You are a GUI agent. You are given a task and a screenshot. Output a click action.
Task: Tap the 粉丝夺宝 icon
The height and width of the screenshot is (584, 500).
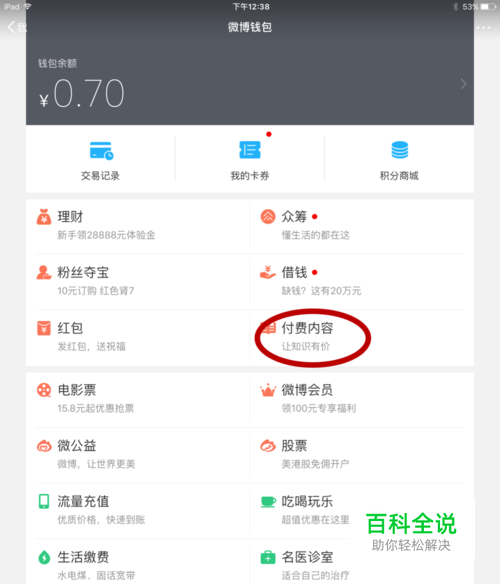point(44,272)
